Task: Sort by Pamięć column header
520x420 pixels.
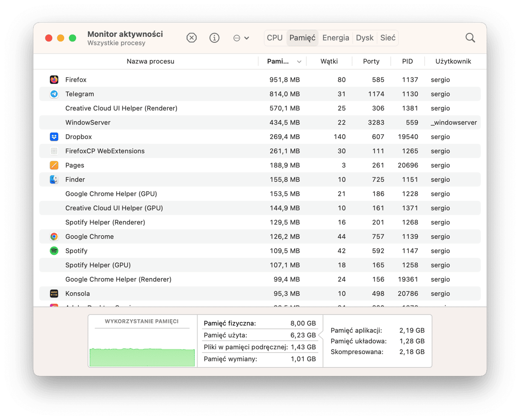Action: tap(278, 61)
